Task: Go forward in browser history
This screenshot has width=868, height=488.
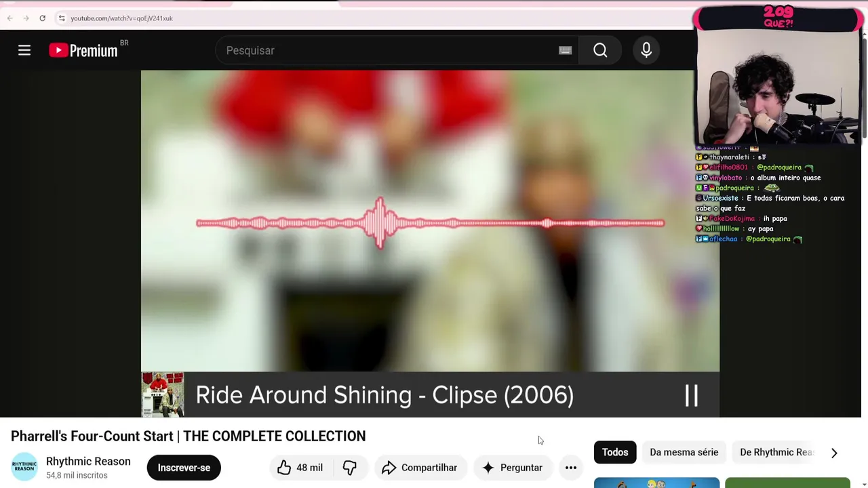Action: pyautogui.click(x=26, y=18)
